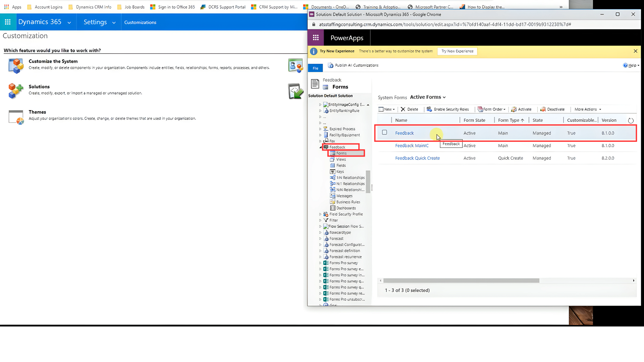Collapse the Feedback entity node
644x362 pixels.
(320, 147)
